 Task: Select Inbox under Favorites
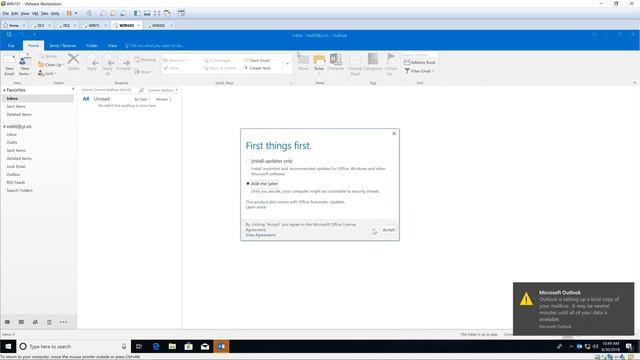tap(38, 98)
